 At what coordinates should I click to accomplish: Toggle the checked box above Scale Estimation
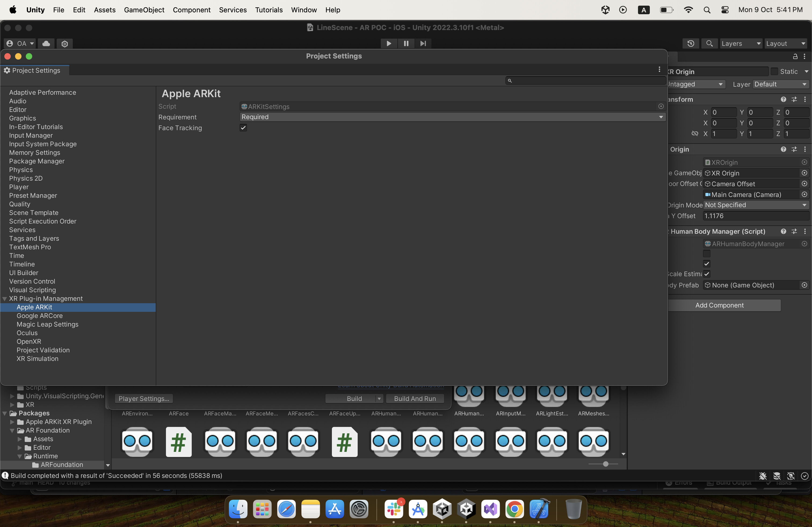point(706,263)
